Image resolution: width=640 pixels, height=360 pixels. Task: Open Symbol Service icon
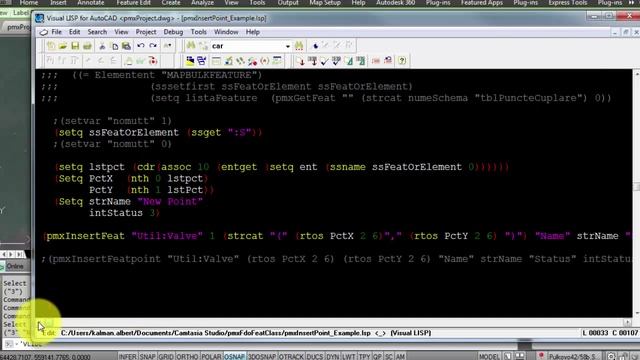(x=253, y=61)
